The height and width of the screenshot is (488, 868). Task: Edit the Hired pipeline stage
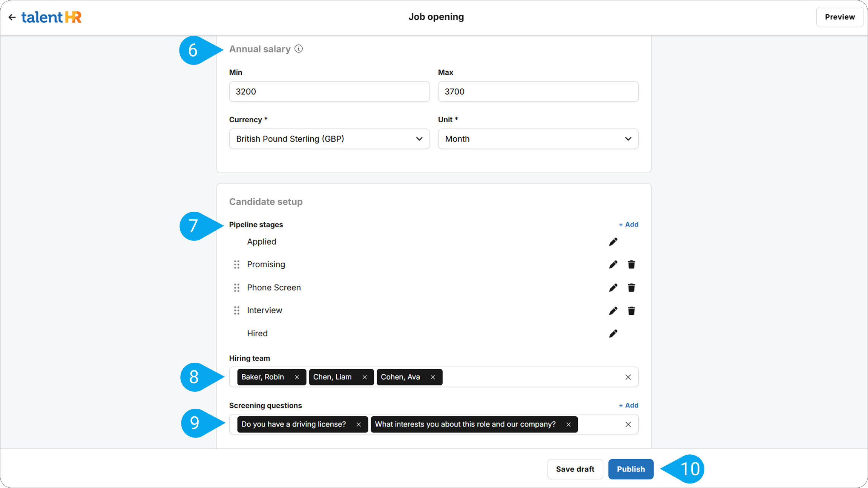click(x=613, y=334)
